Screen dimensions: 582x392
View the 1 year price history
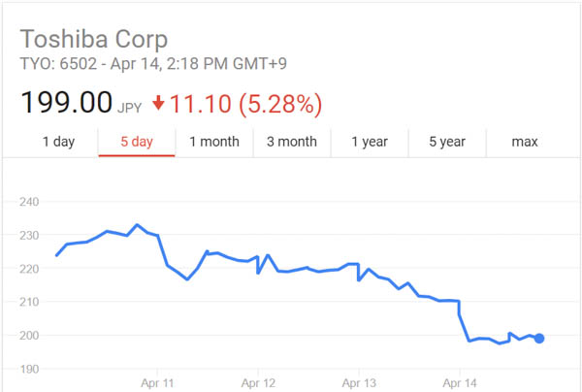coord(370,142)
